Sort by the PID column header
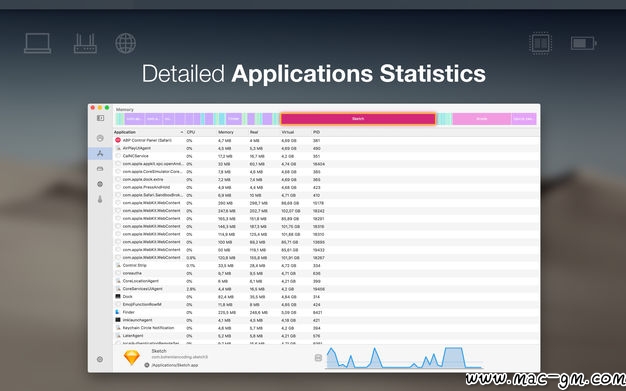Screen dimensions: 626x391 click(317, 132)
